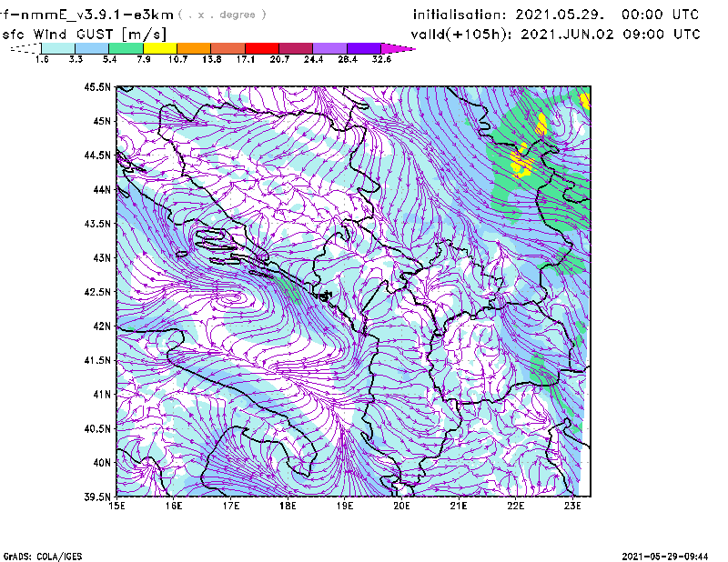
Task: Click the "43N" latitude label
Action: pos(102,257)
